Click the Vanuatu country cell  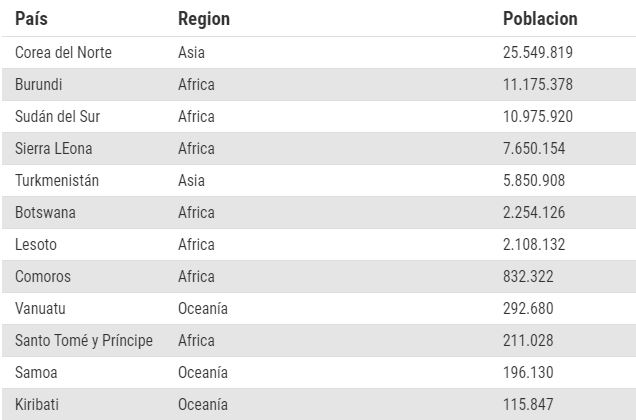click(42, 308)
